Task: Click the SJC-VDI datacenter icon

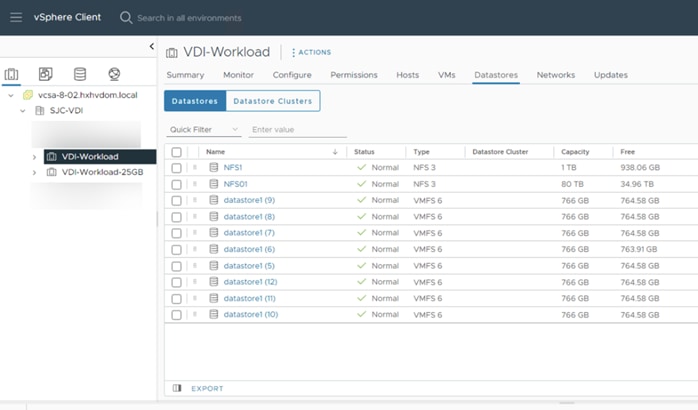Action: click(x=40, y=110)
